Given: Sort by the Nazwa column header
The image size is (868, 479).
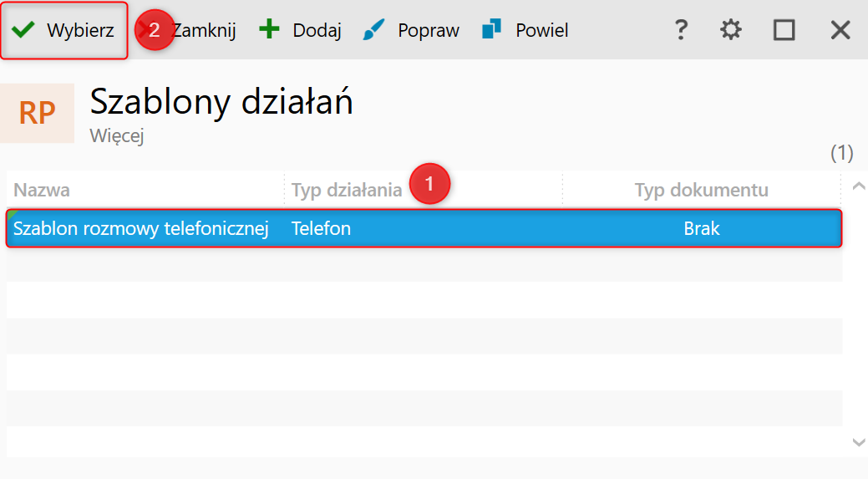Looking at the screenshot, I should [42, 190].
